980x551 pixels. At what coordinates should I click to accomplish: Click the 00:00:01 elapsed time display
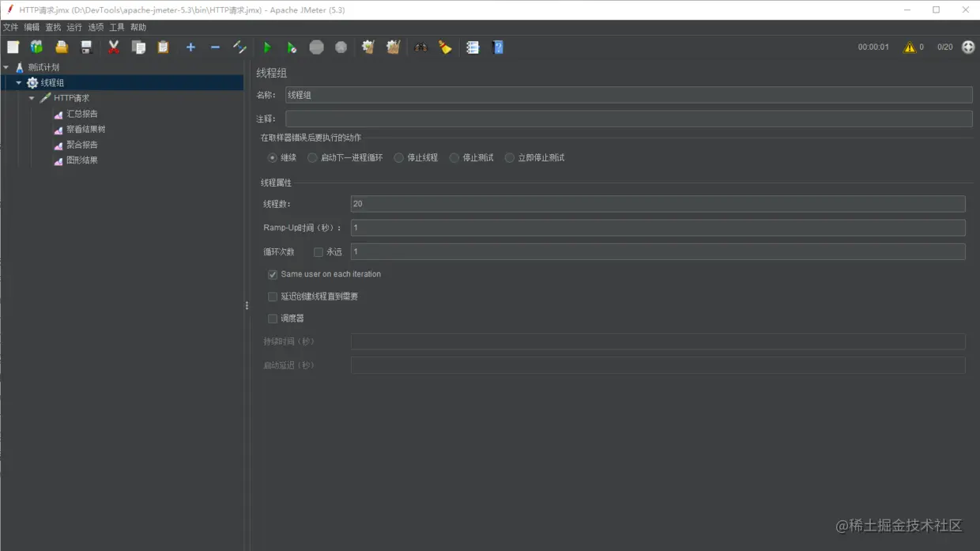[873, 47]
